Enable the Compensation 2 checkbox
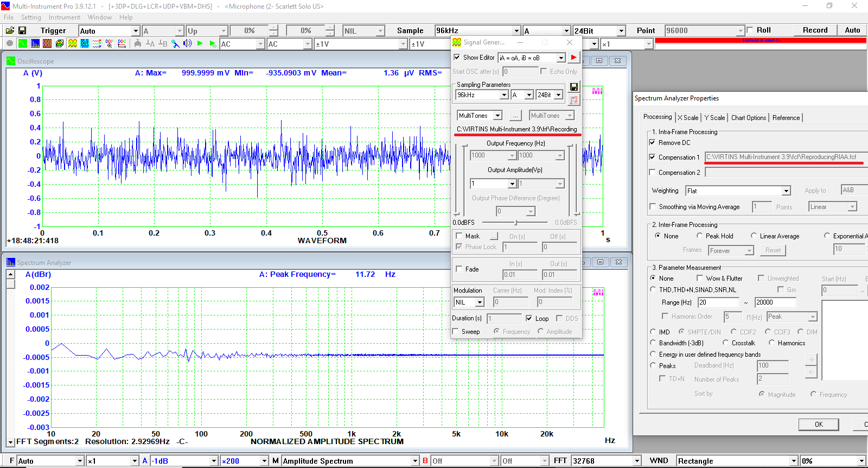 coord(652,173)
